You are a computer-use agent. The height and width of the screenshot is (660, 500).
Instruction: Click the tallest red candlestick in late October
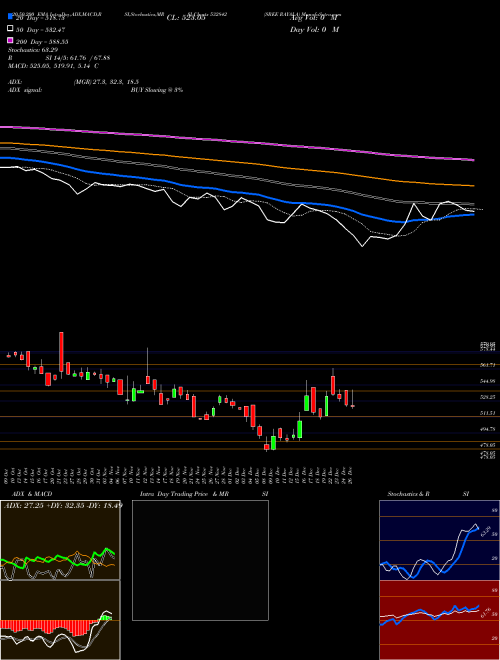61,352
